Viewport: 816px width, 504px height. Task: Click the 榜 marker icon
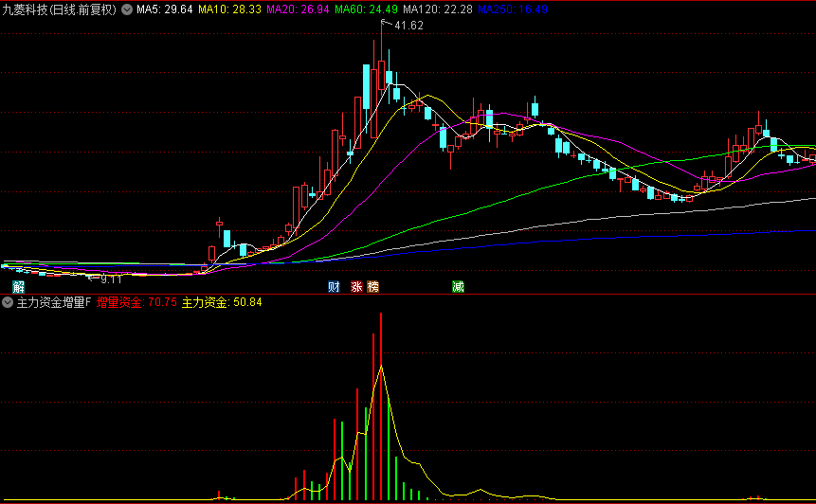click(x=372, y=286)
